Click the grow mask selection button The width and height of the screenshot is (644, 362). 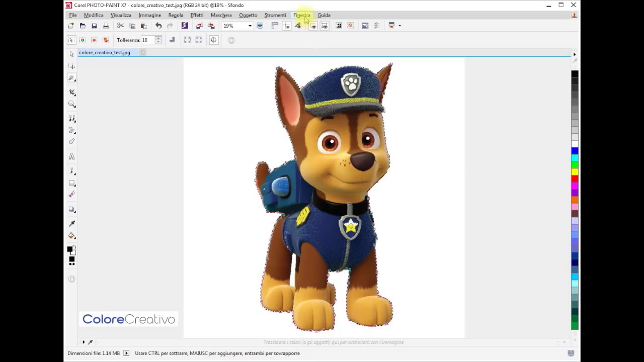[x=187, y=40]
